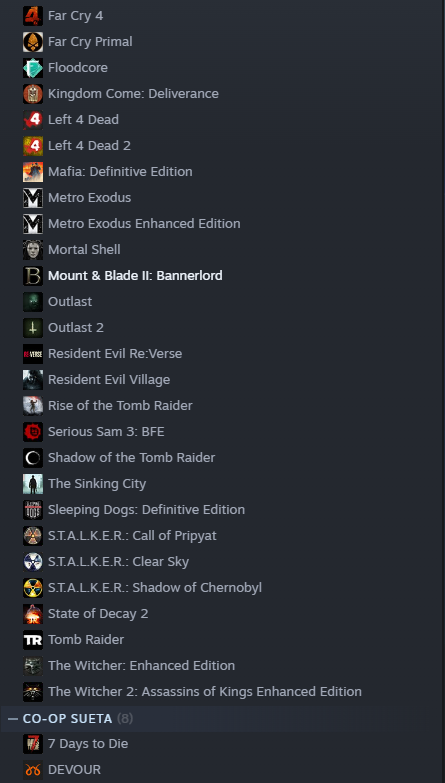Select Mafia: Definitive Edition

[120, 171]
